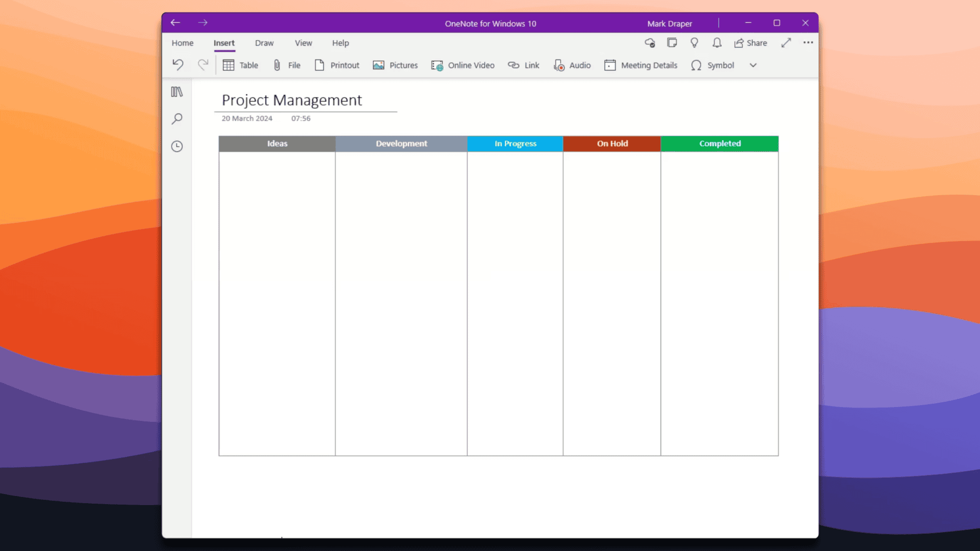Open the Notebooks sidebar panel
Screen dimensions: 980x551
pyautogui.click(x=177, y=91)
